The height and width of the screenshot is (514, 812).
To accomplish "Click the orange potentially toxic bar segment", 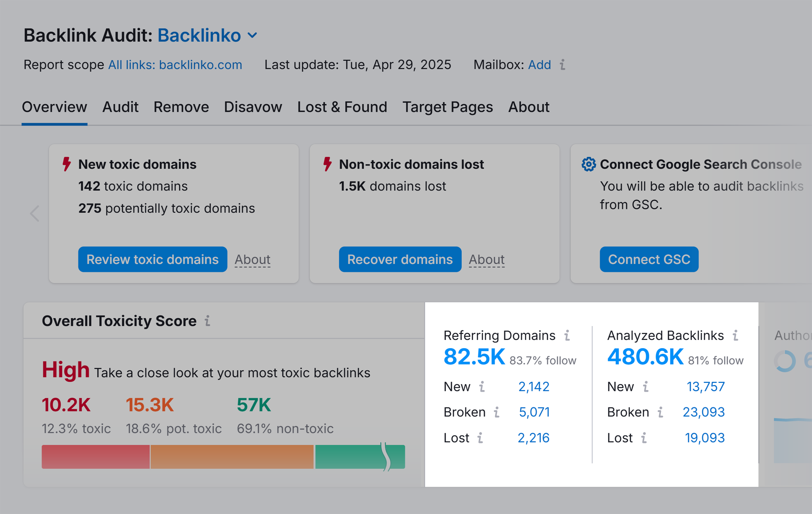I will pyautogui.click(x=232, y=456).
